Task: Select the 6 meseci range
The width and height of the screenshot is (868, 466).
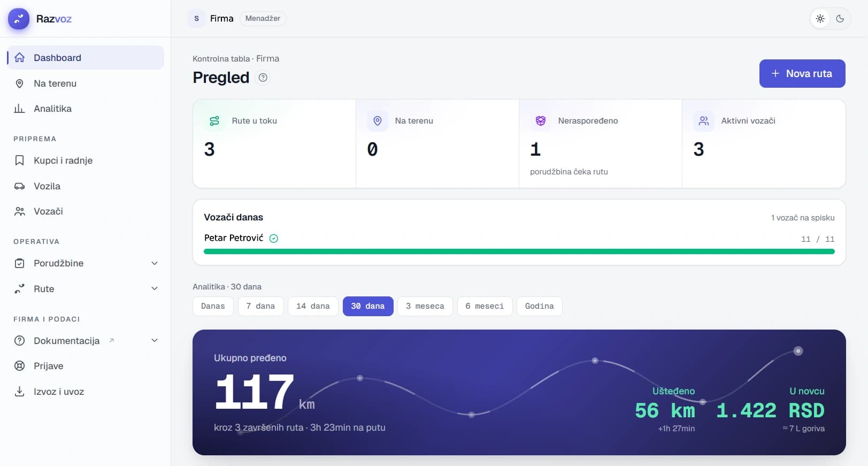Action: pyautogui.click(x=485, y=306)
